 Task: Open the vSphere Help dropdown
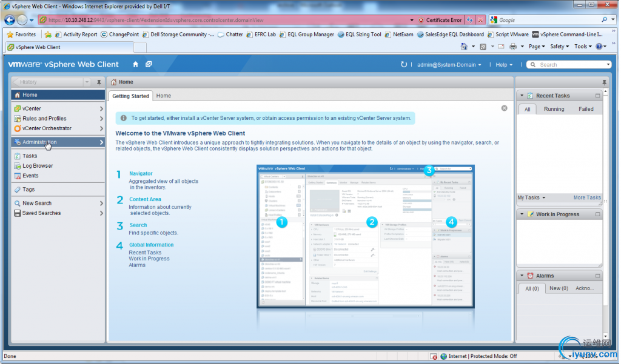504,65
